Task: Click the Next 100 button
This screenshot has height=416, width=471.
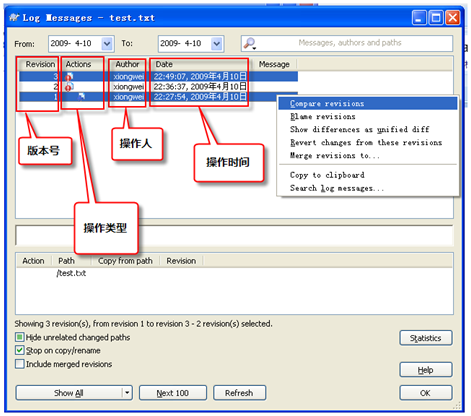Action: click(x=173, y=393)
